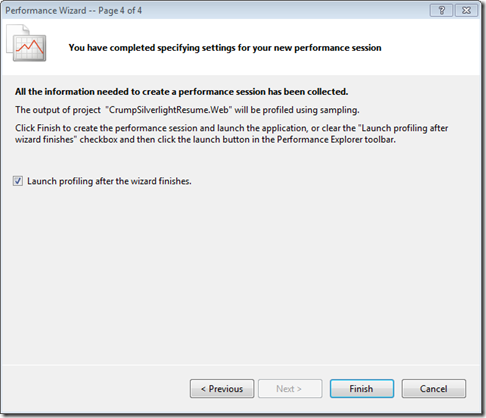The width and height of the screenshot is (486, 418).
Task: Go back with the Previous button
Action: [222, 389]
